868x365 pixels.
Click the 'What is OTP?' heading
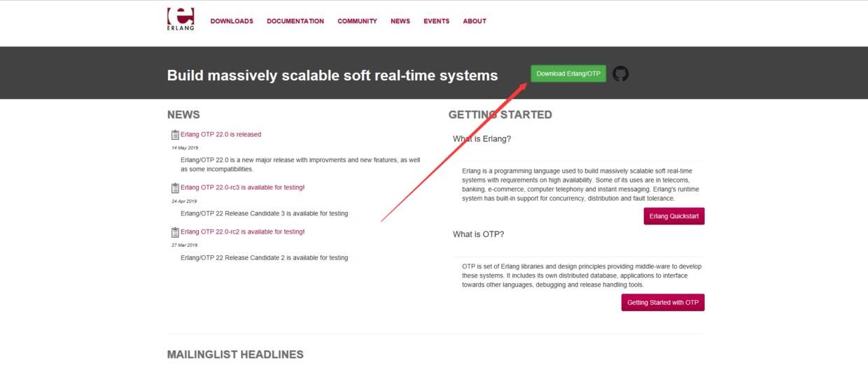479,234
